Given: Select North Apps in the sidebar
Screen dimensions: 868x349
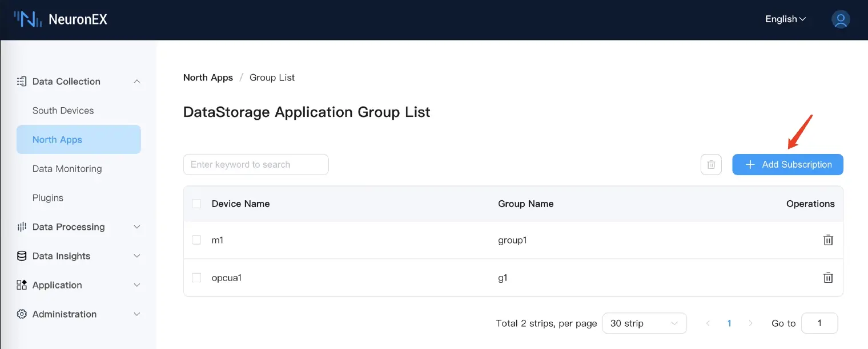Looking at the screenshot, I should [x=79, y=140].
